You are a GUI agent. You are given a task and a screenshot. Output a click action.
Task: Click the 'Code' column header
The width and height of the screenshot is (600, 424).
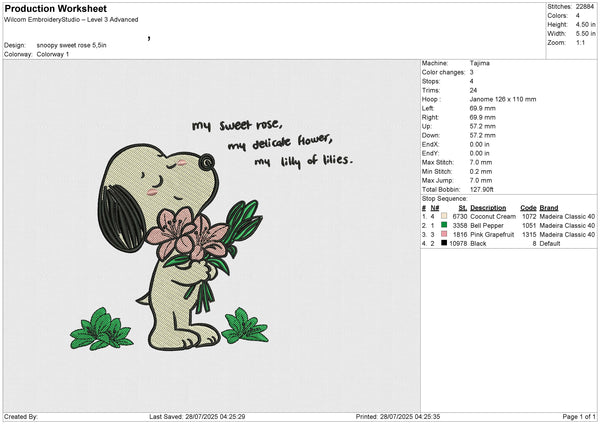[528, 208]
